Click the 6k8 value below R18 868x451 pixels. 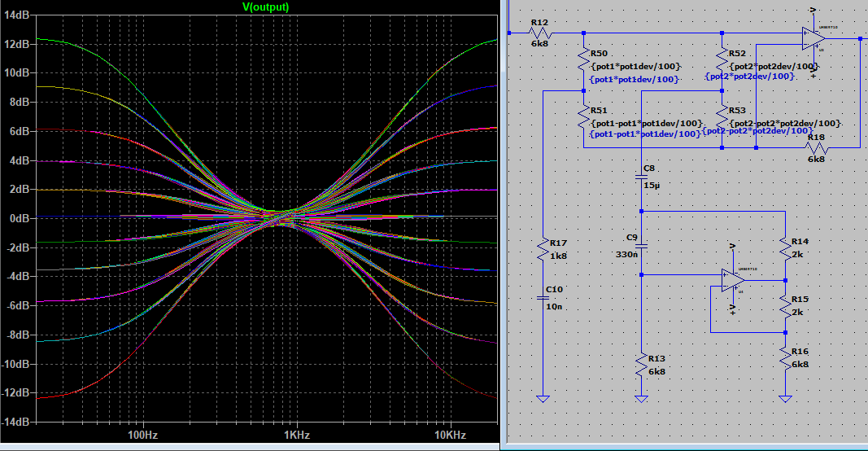816,159
